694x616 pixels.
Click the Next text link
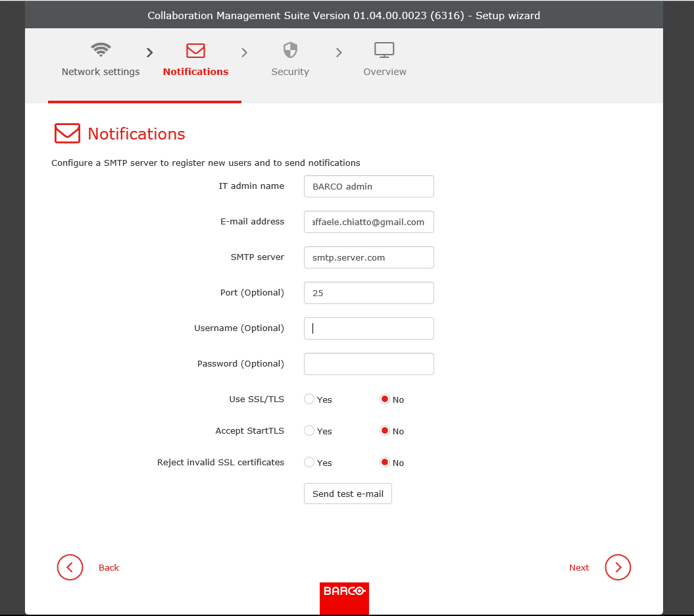pos(579,568)
